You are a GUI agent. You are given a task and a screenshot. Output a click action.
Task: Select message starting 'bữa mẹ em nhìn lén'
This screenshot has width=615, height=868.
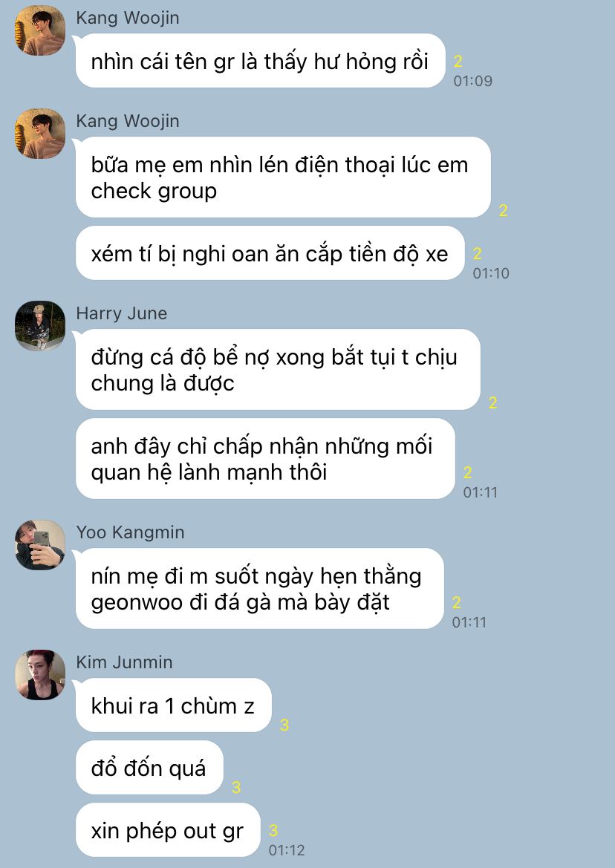(x=283, y=177)
